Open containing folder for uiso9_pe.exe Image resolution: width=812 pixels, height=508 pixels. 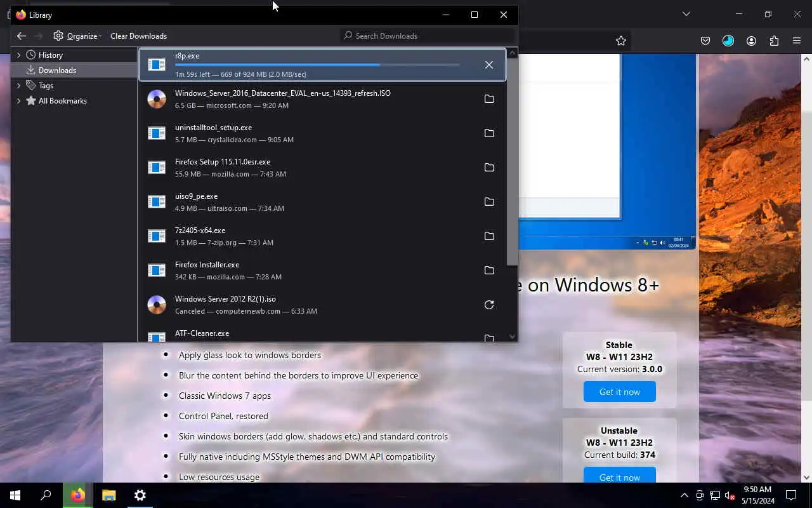[x=489, y=202]
